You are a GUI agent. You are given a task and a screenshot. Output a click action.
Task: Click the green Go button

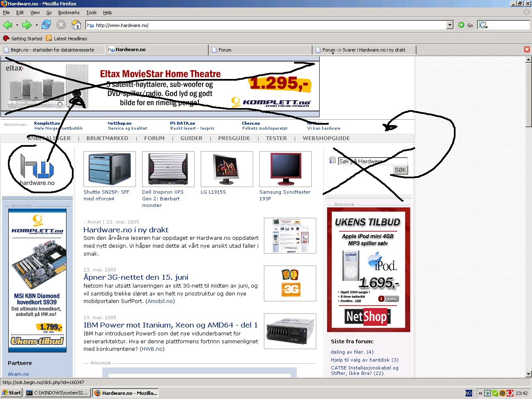point(465,25)
